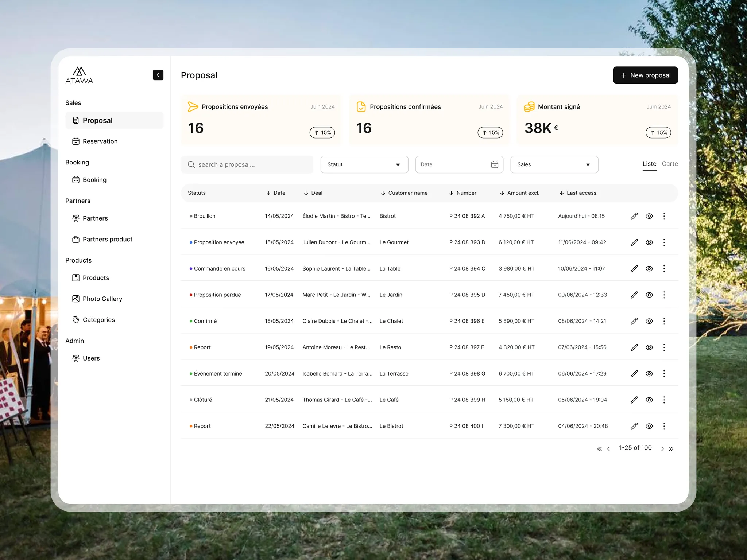Open Partners product page
Viewport: 747px width, 560px height.
(x=114, y=240)
